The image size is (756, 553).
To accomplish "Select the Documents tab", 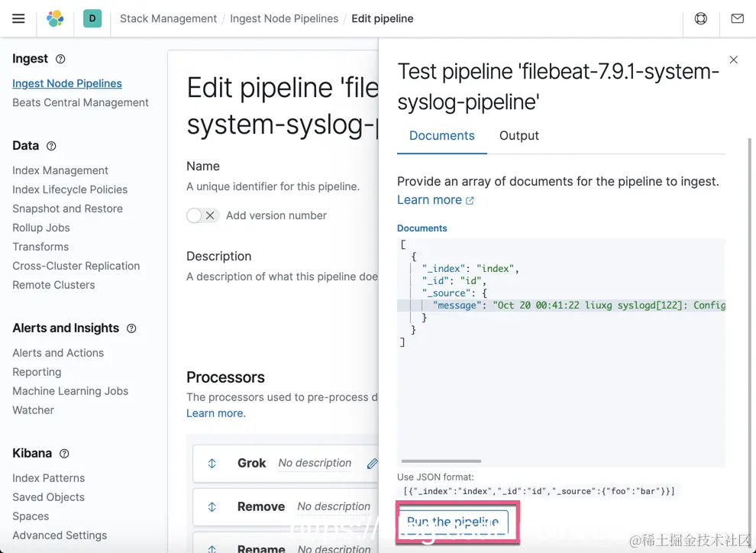I will pyautogui.click(x=441, y=135).
